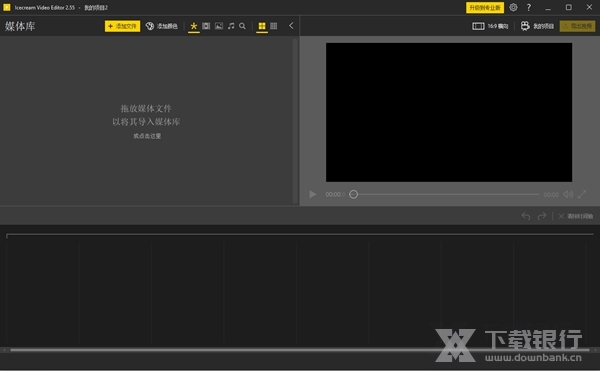Click the Clear Timeline button
This screenshot has height=371, width=600.
[576, 216]
